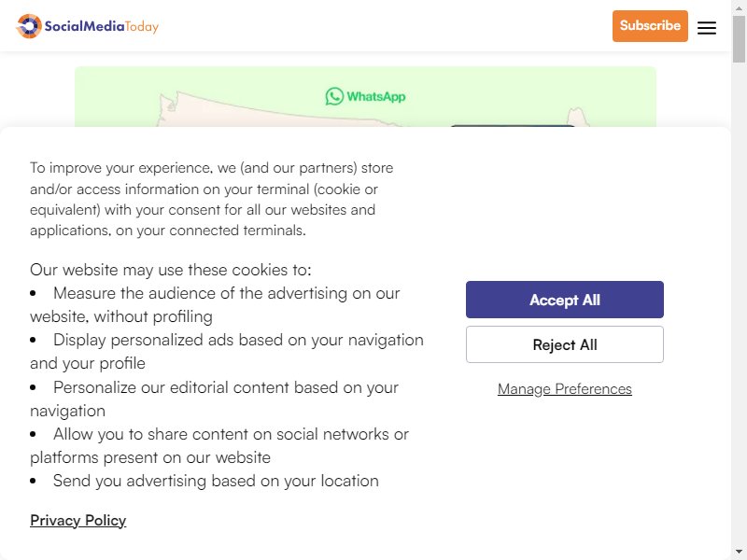Image resolution: width=747 pixels, height=560 pixels.
Task: Click the scrollbar up arrow
Action: click(739, 8)
